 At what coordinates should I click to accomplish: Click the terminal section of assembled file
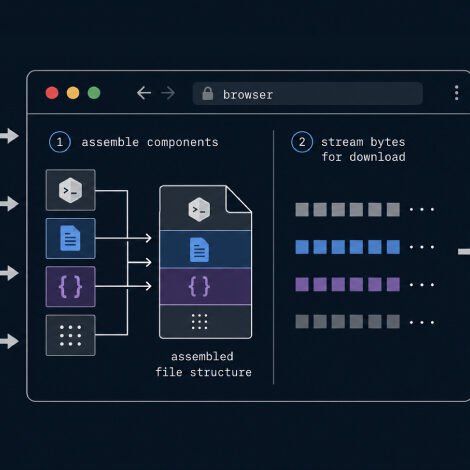[199, 209]
